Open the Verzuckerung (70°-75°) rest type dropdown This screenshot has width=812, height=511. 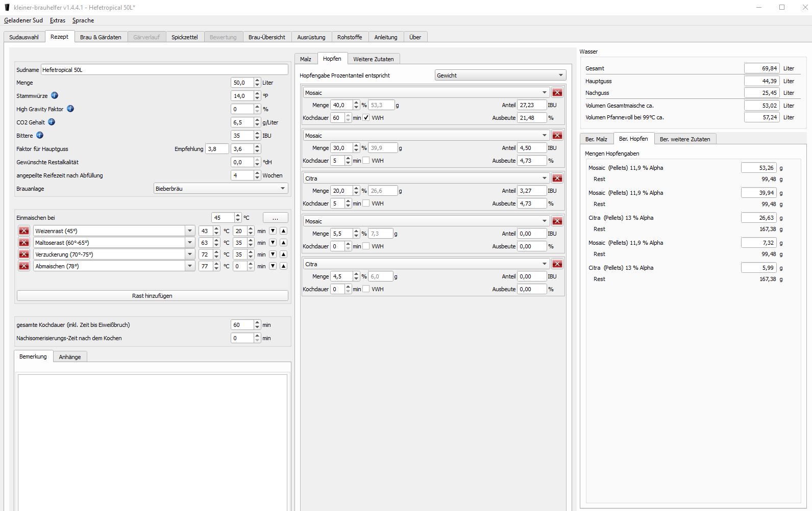pos(189,254)
